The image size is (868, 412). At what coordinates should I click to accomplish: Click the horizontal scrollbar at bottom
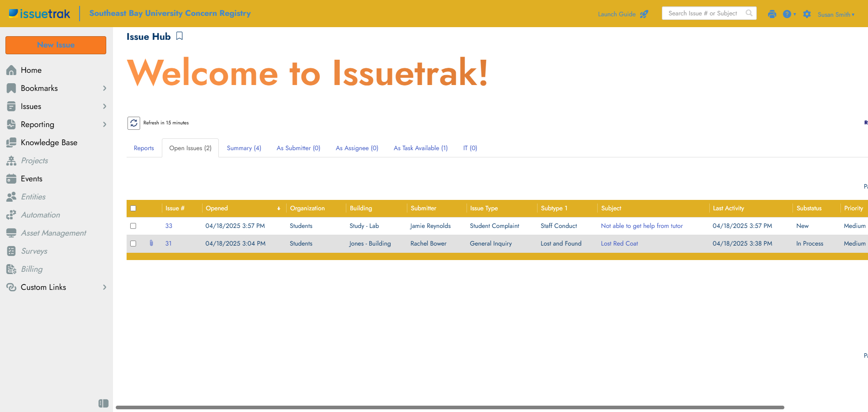(x=450, y=407)
